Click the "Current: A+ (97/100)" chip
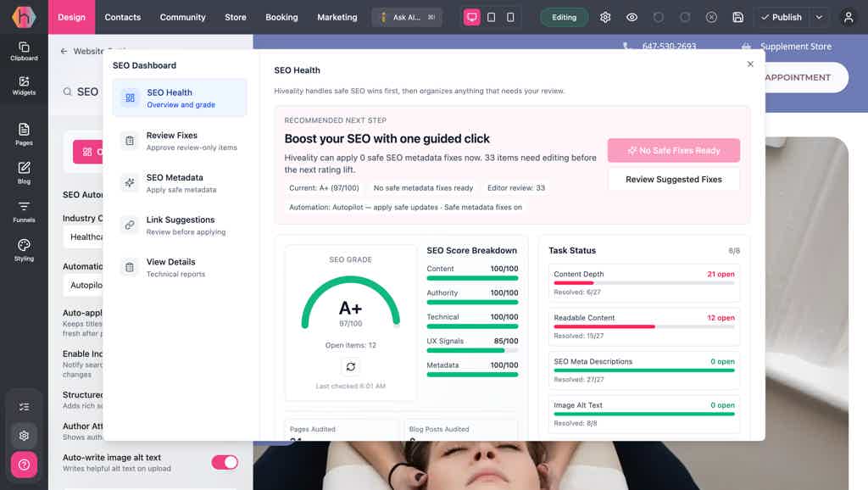The height and width of the screenshot is (490, 868). pos(324,188)
